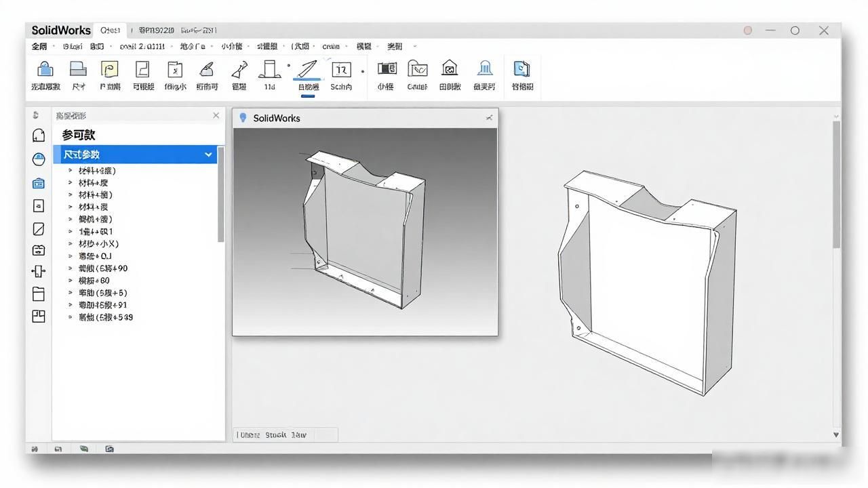The height and width of the screenshot is (488, 868).
Task: Click the blue columned-building ribbon icon
Action: (x=485, y=68)
